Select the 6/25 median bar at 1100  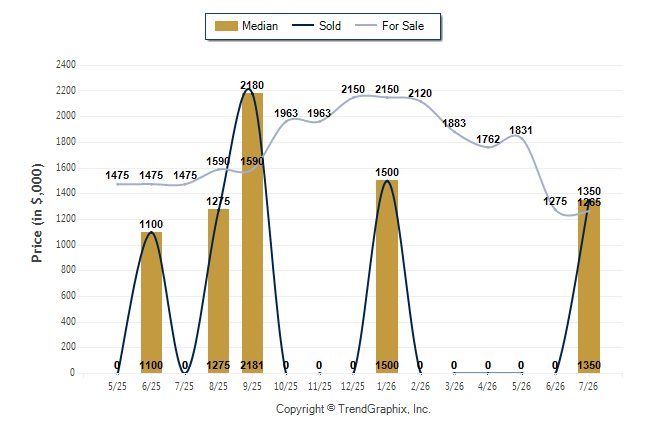tap(151, 303)
